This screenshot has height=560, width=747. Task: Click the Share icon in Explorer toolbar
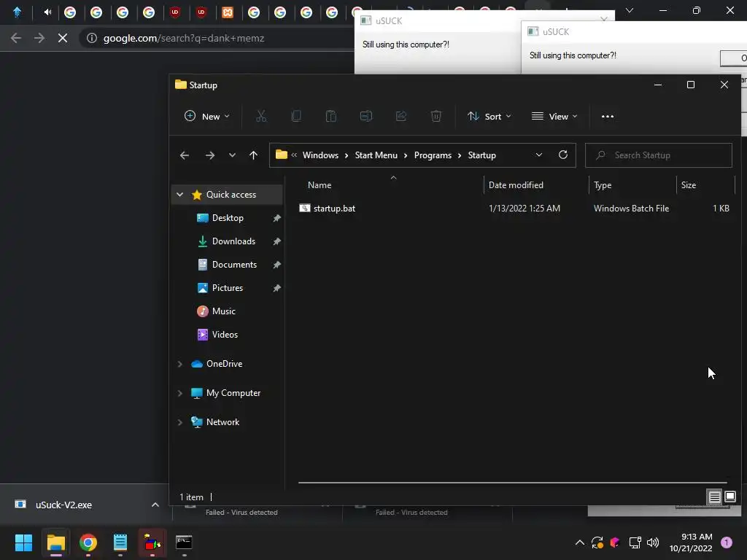coord(401,116)
